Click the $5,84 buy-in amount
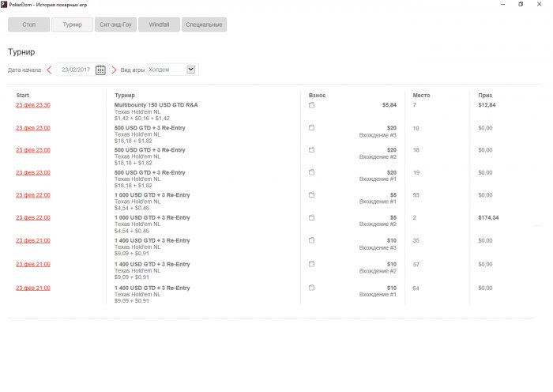The width and height of the screenshot is (553, 392). [x=389, y=105]
